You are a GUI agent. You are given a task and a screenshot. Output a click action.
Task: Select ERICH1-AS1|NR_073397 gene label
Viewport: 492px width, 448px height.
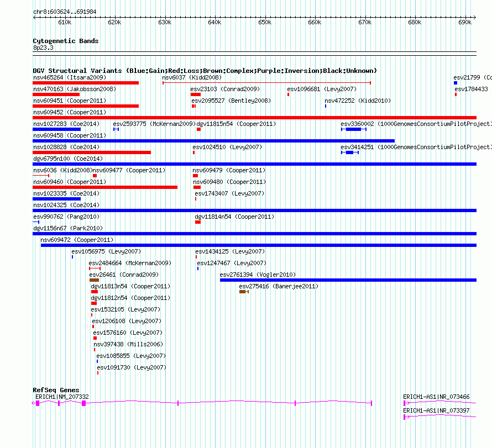tap(436, 410)
